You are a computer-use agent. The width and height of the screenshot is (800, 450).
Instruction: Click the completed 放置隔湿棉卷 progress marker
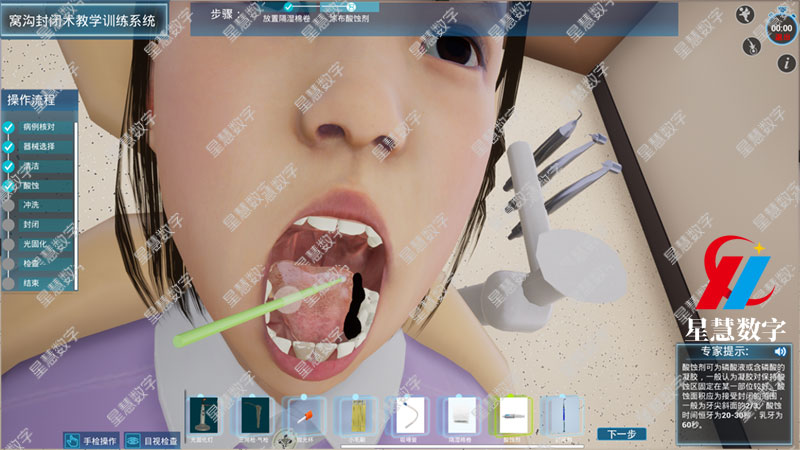(289, 7)
